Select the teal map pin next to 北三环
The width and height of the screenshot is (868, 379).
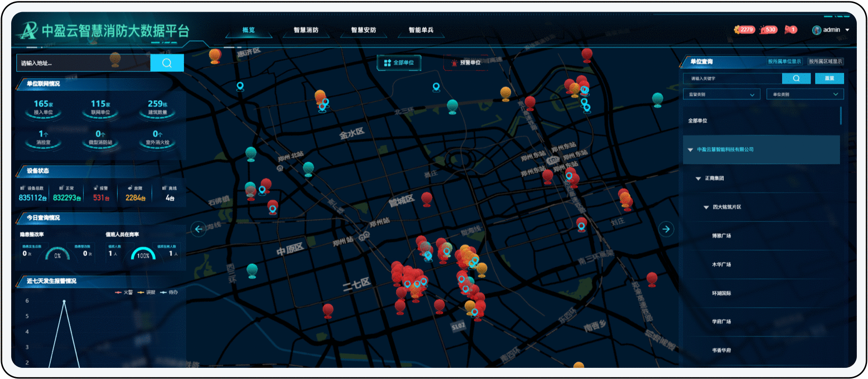[x=452, y=107]
